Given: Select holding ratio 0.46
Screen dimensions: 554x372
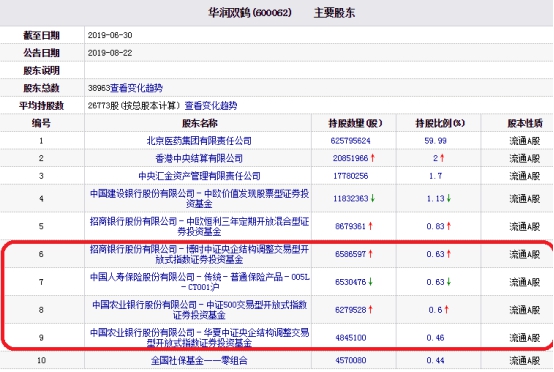Looking at the screenshot, I should click(x=435, y=338).
